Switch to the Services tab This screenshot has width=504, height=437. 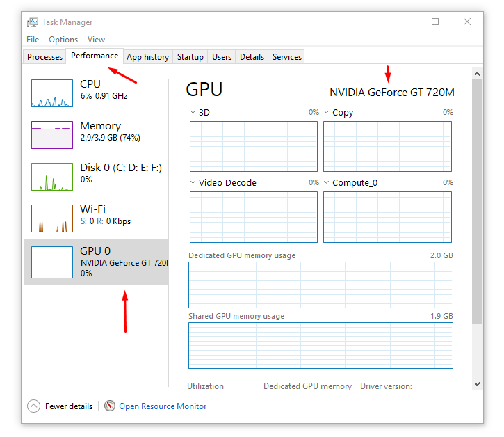pos(287,57)
